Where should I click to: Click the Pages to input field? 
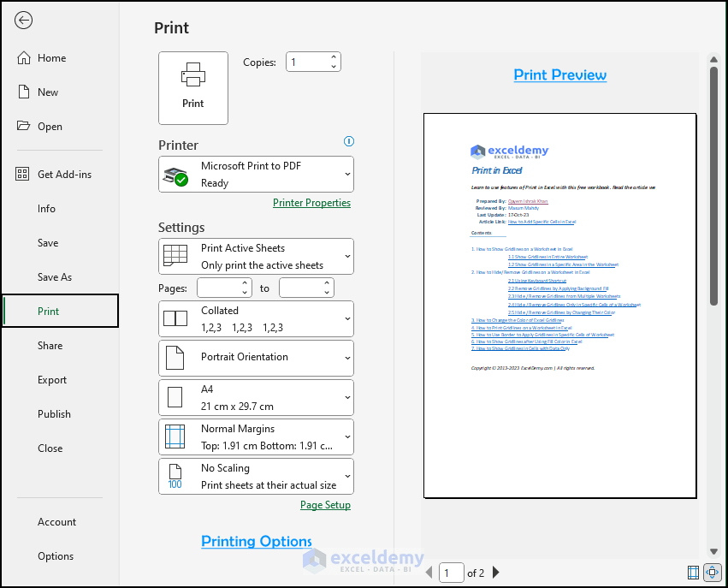pos(306,288)
